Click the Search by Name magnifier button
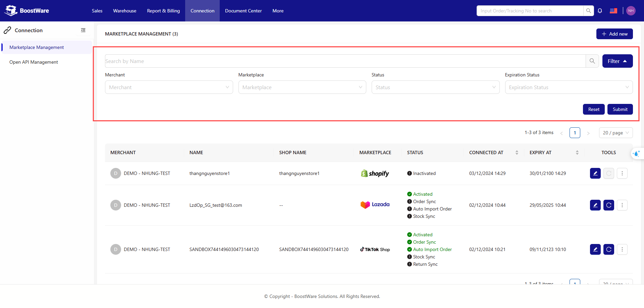Image resolution: width=644 pixels, height=308 pixels. click(592, 61)
